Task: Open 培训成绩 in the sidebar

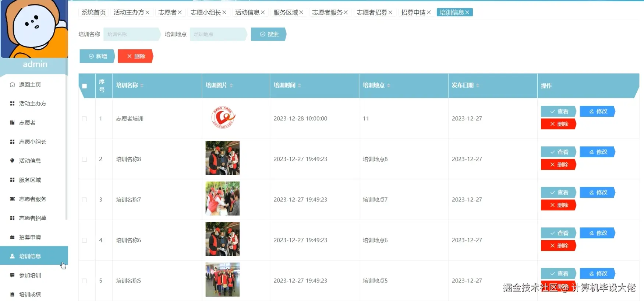Action: 34,294
